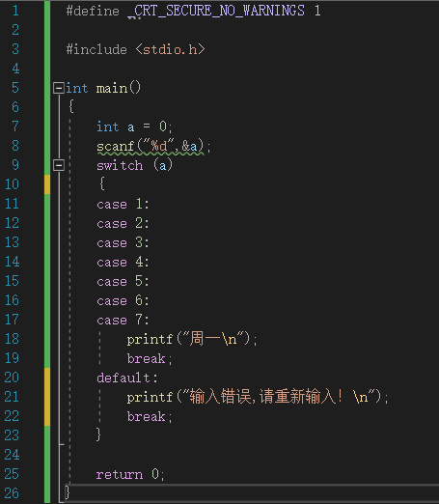This screenshot has width=439, height=504.
Task: Click the "%d" format string
Action: (159, 146)
